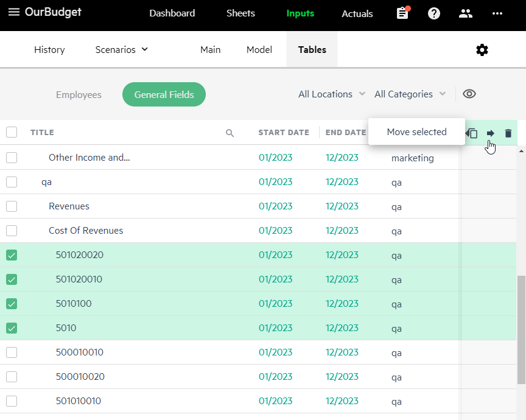Uncheck the 5010 row checkbox
The height and width of the screenshot is (420, 526).
(12, 328)
